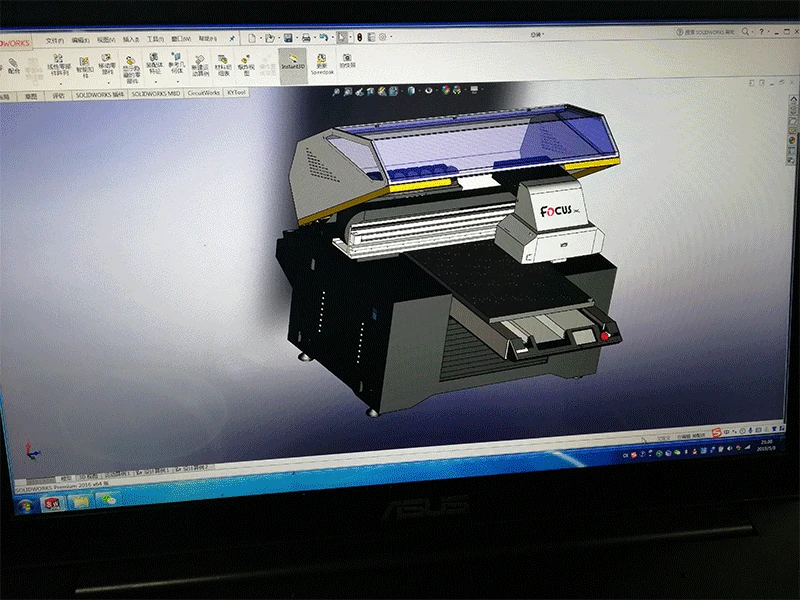Click the Rebuild traffic light icon
The image size is (800, 600).
tap(357, 38)
